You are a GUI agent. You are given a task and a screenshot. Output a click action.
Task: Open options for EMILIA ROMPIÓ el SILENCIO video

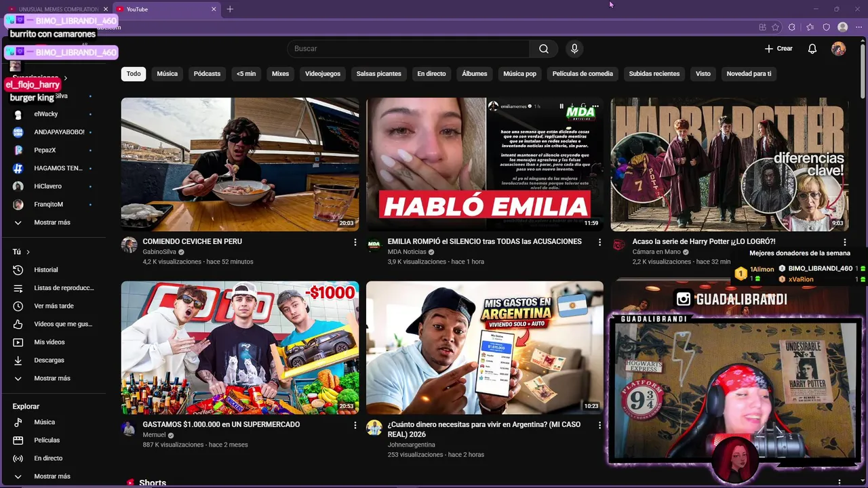599,242
